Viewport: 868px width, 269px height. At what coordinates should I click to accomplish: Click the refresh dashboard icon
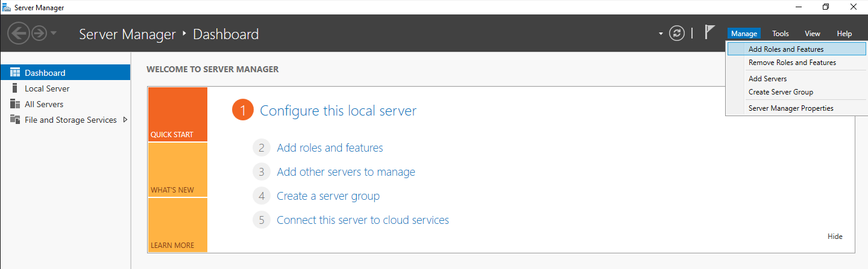tap(677, 34)
